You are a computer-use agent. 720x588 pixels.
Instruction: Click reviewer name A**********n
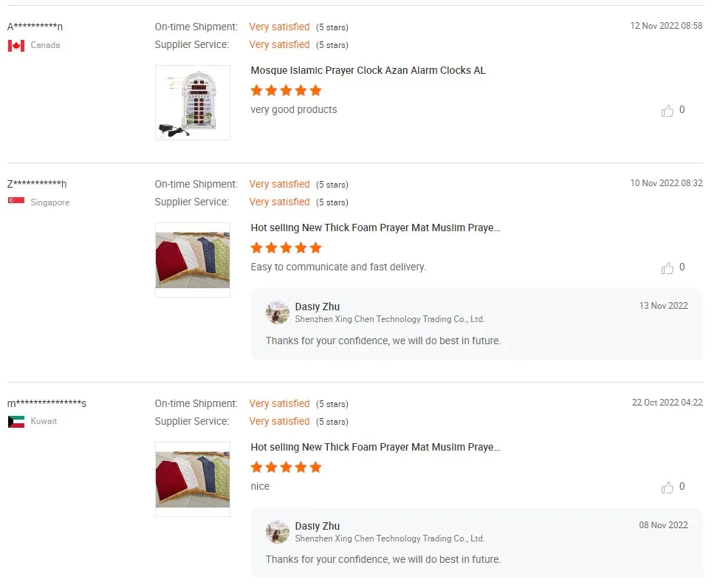click(35, 27)
